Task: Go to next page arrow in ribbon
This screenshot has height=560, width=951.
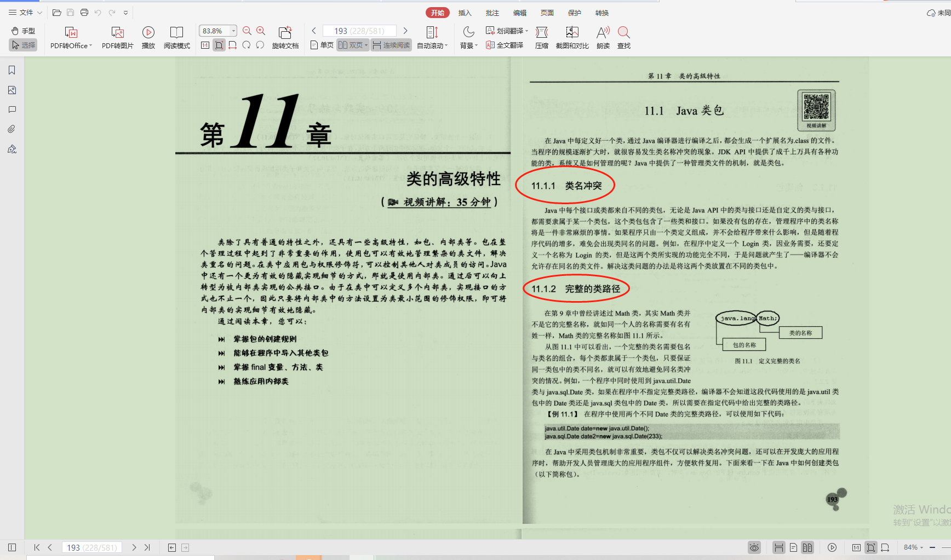Action: pyautogui.click(x=405, y=31)
